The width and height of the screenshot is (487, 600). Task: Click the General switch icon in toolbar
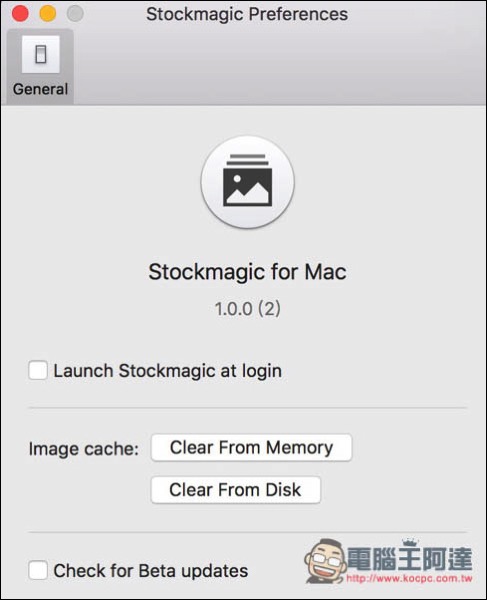41,54
